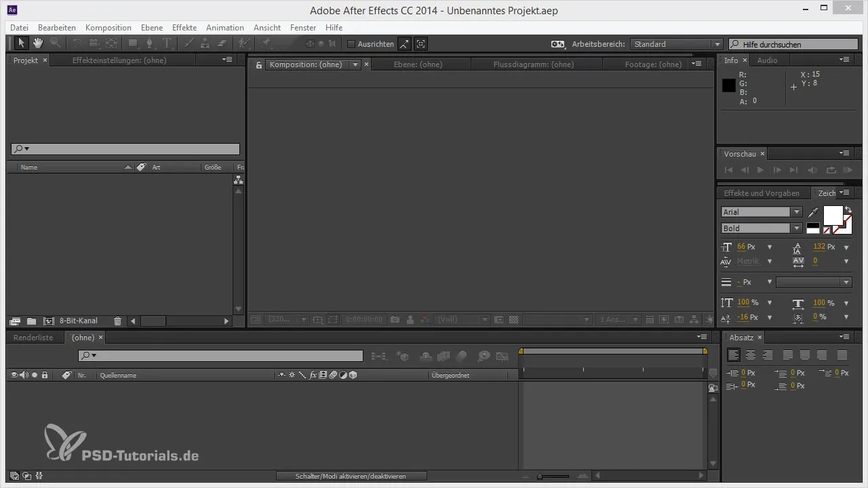Image resolution: width=868 pixels, height=488 pixels.
Task: Switch to the Audio tab
Action: [x=767, y=60]
